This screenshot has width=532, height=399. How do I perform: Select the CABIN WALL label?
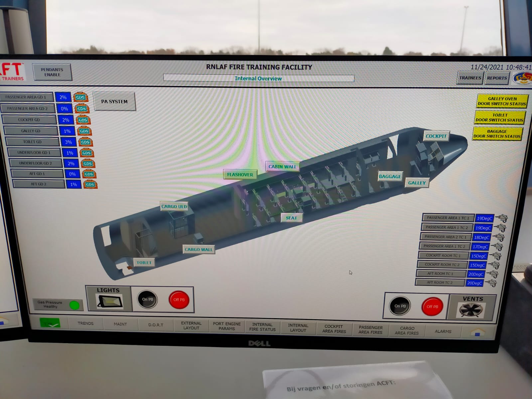pos(282,167)
